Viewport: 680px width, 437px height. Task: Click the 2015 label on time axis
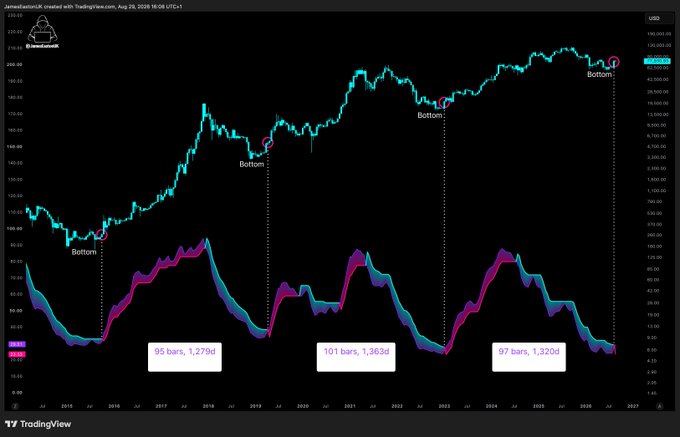point(66,406)
